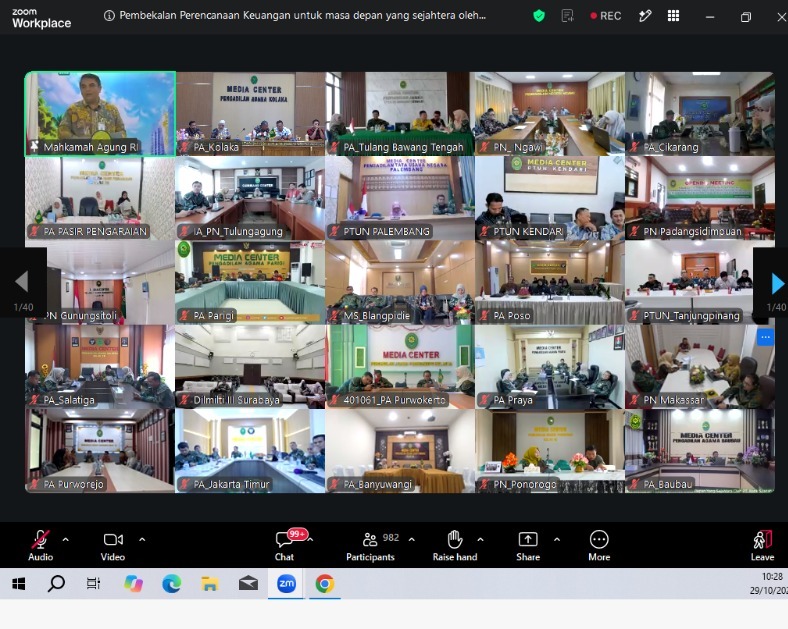Open the meeting info icon beside title
788x629 pixels.
pos(109,16)
